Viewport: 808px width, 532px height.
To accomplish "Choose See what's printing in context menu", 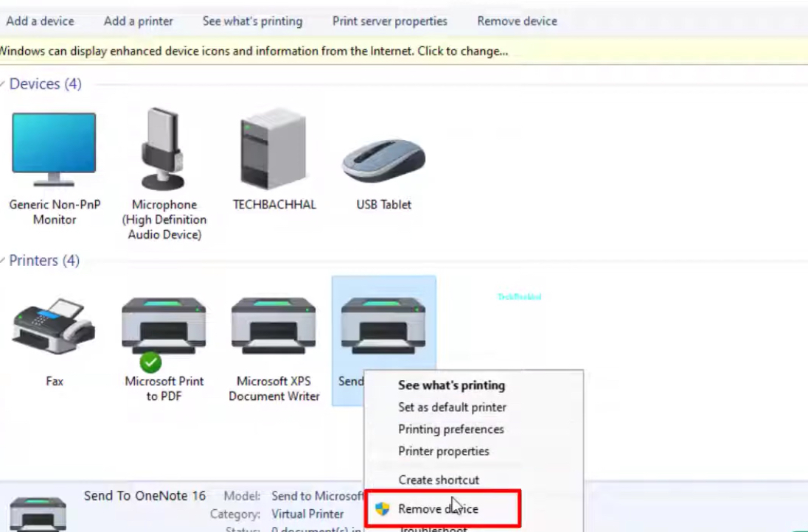I will (x=451, y=385).
